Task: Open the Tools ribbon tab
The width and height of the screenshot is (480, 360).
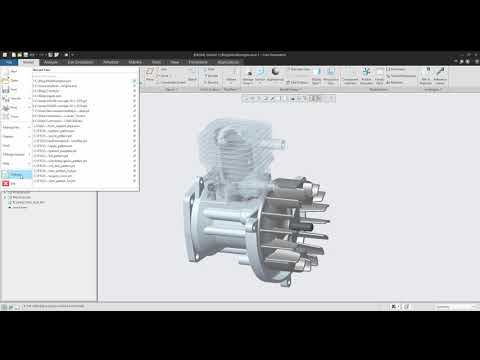Action: pyautogui.click(x=156, y=62)
